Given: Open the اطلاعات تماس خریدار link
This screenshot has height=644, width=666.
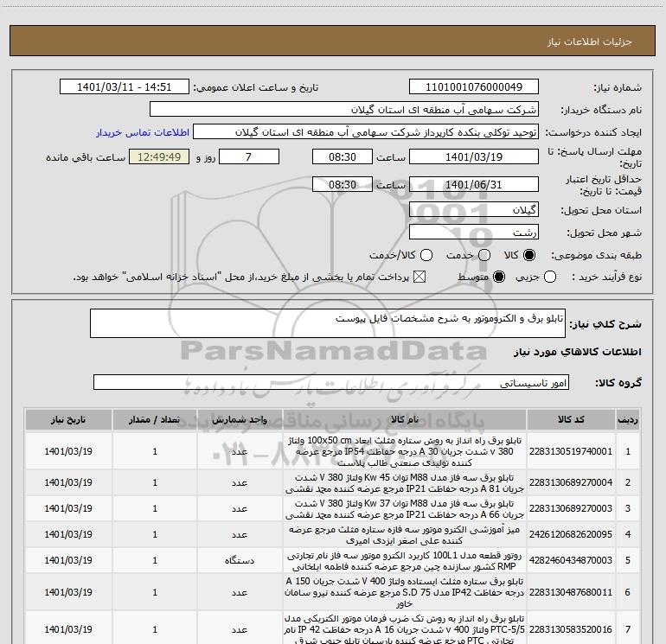Looking at the screenshot, I should [x=143, y=132].
